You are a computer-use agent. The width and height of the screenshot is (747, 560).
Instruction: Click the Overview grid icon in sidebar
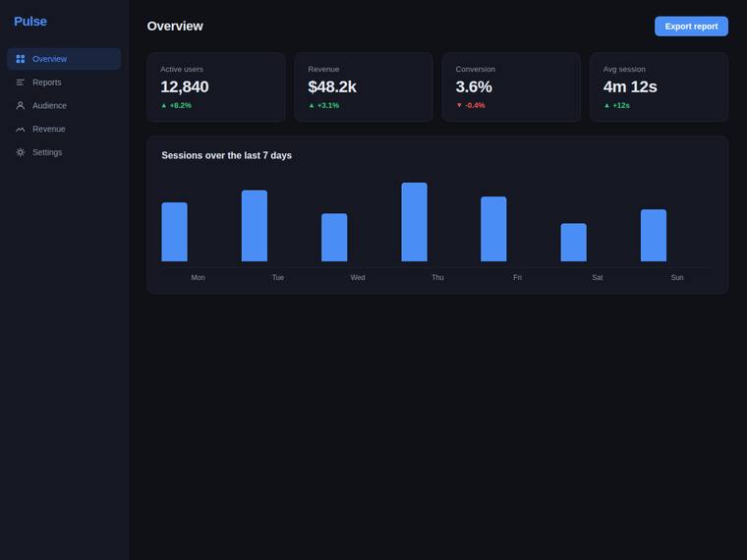pos(20,59)
